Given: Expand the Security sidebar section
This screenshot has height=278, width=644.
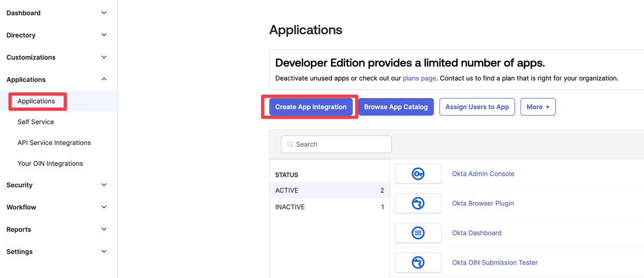Looking at the screenshot, I should click(104, 185).
